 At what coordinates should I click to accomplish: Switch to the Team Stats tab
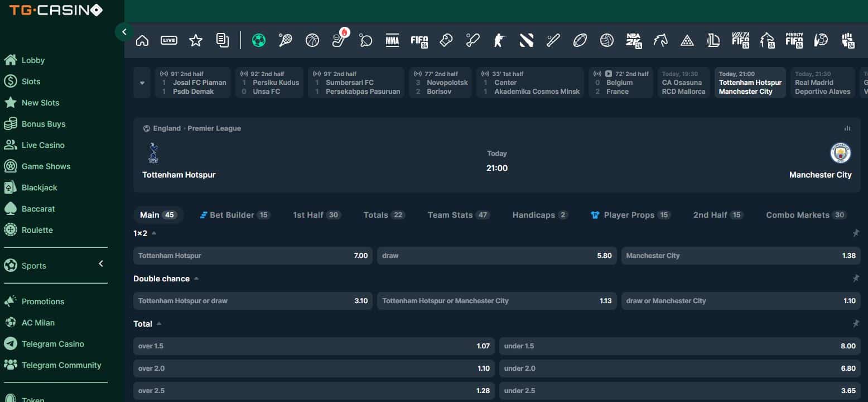pyautogui.click(x=459, y=215)
